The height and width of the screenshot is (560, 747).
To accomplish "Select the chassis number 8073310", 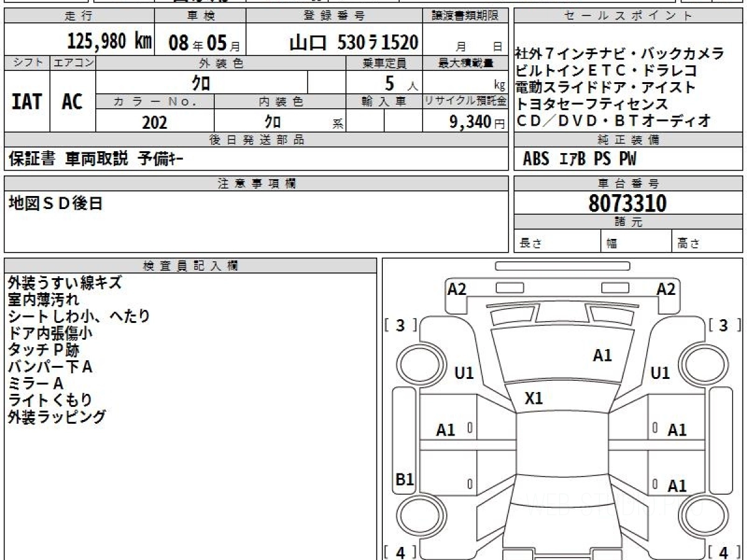I will (627, 203).
